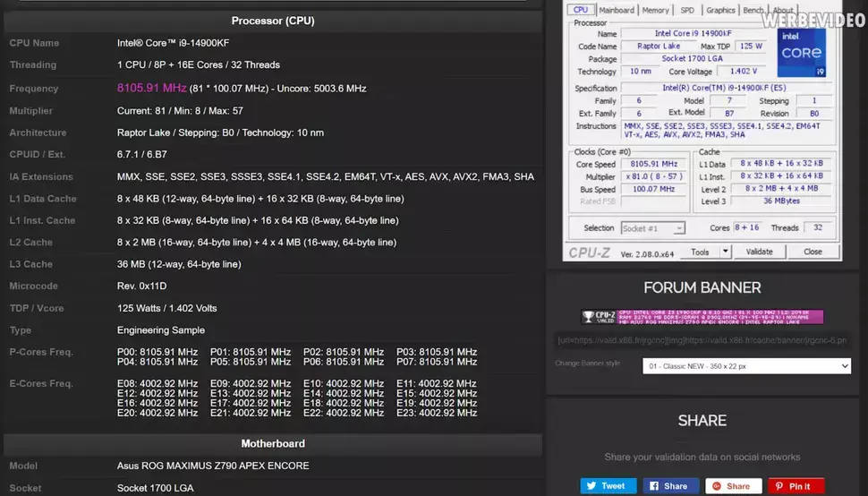The width and height of the screenshot is (868, 496).
Task: Click the Specification i9-14900KF (ES) field
Action: [x=726, y=88]
